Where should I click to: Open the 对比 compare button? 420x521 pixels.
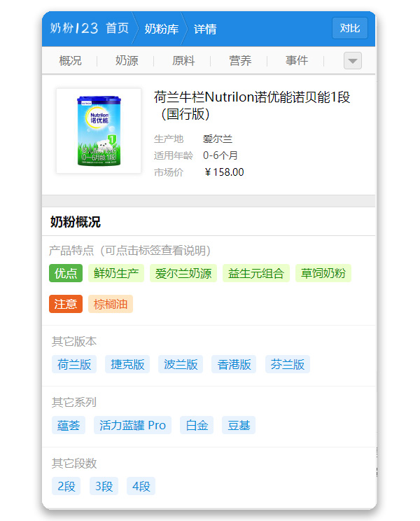350,28
